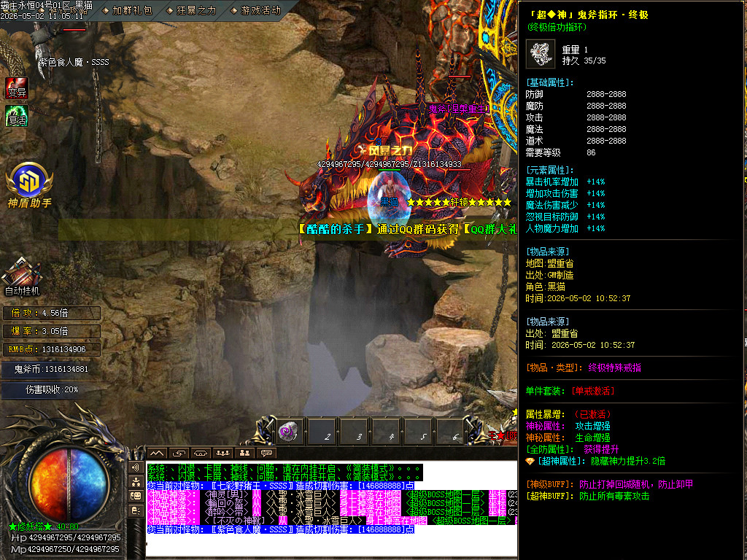
Task: Click the 魔法伤害减少 +14% attribute
Action: click(x=565, y=205)
